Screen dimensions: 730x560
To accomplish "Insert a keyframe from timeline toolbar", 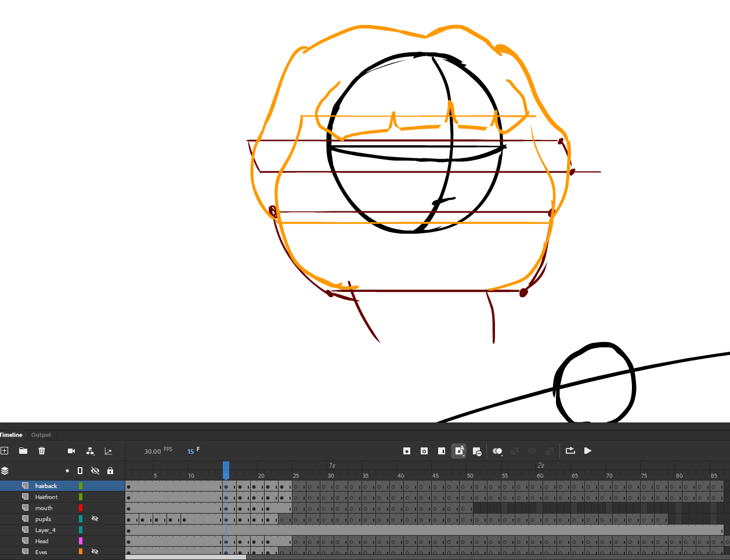I will pyautogui.click(x=407, y=451).
